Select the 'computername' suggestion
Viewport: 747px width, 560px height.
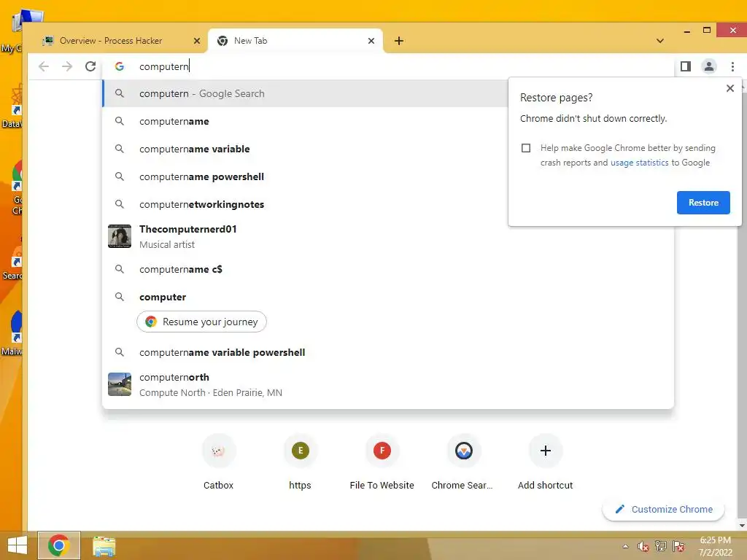305,122
